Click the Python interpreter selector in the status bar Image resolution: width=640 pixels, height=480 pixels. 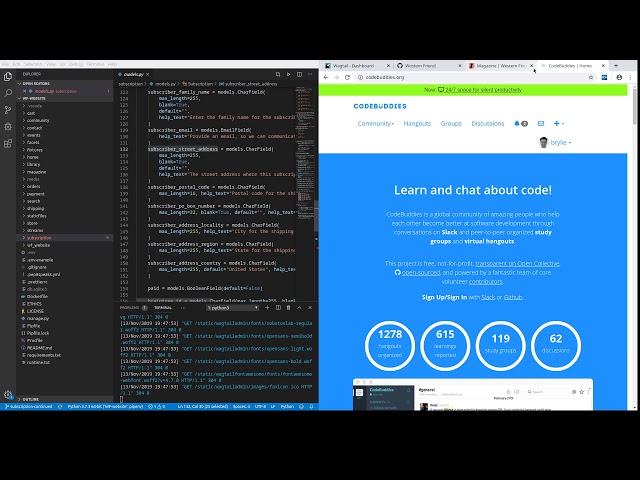pos(105,407)
